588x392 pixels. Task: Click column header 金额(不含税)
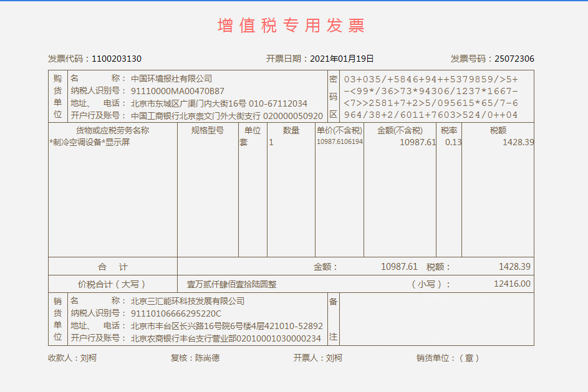click(x=400, y=130)
